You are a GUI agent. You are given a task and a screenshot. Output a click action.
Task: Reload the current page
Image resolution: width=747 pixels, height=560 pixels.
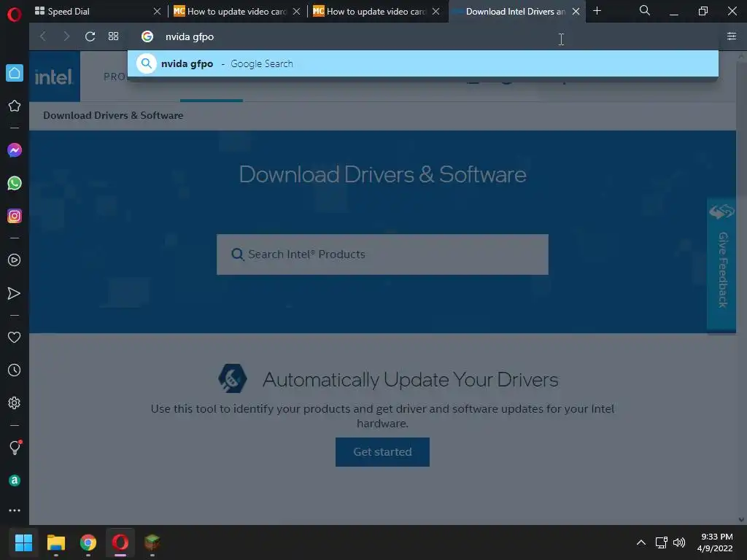coord(90,36)
